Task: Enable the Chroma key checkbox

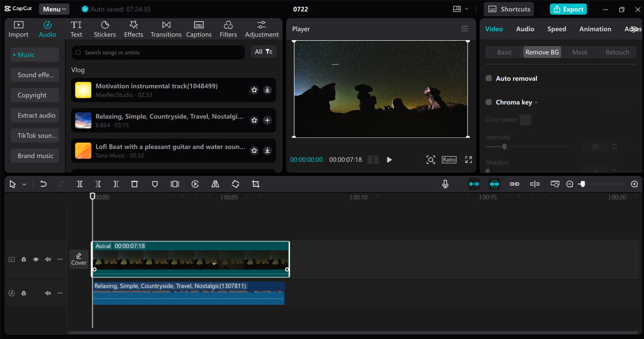Action: tap(489, 102)
